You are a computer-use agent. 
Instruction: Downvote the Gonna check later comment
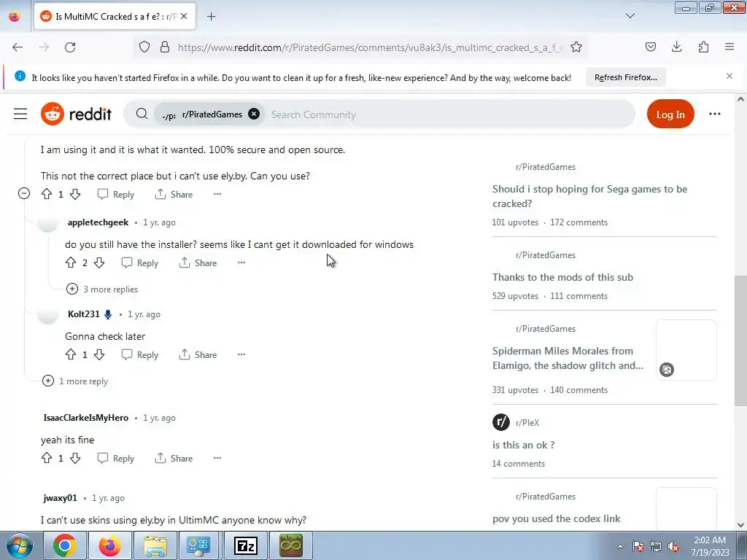99,355
